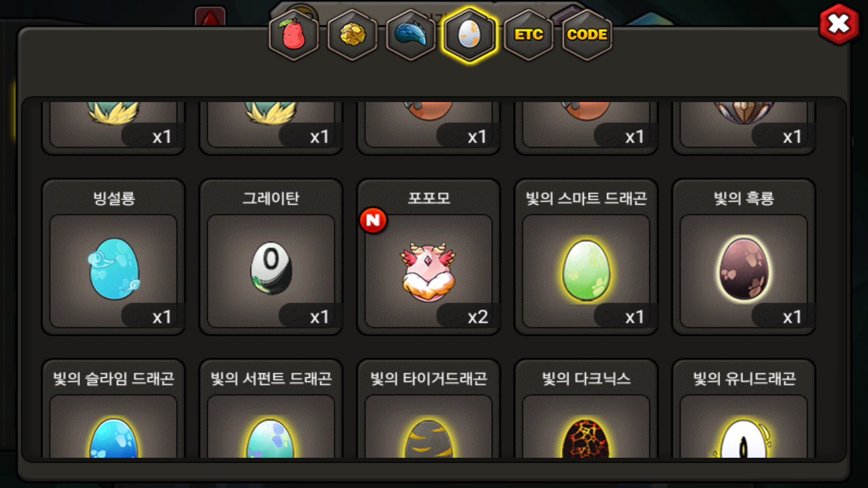Select the egg inventory tab
This screenshot has width=868, height=488.
click(x=470, y=35)
